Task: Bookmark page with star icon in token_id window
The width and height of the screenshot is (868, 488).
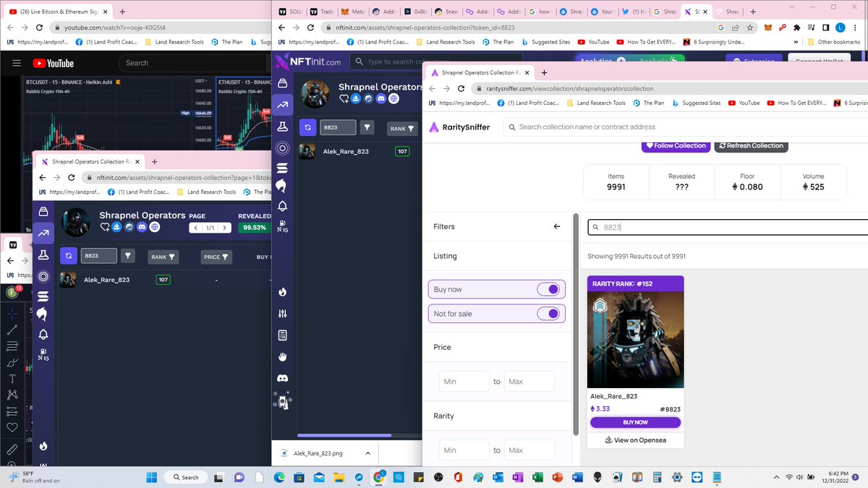Action: (750, 27)
